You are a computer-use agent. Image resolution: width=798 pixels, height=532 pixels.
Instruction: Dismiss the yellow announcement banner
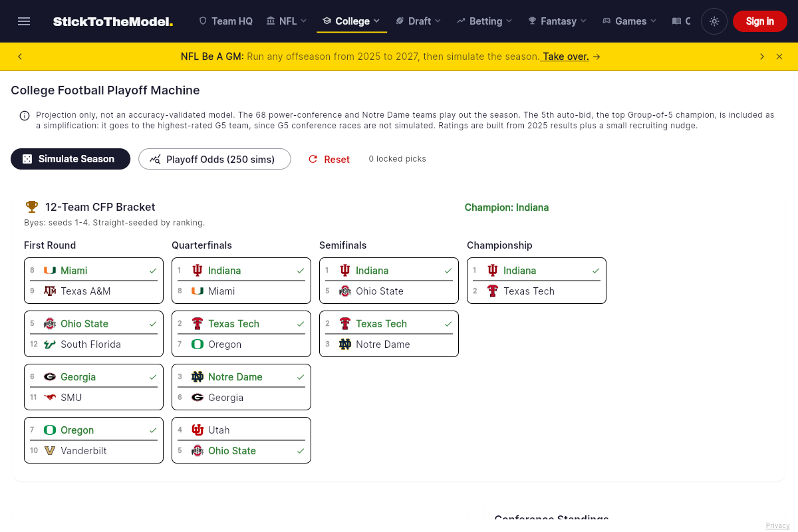[779, 57]
